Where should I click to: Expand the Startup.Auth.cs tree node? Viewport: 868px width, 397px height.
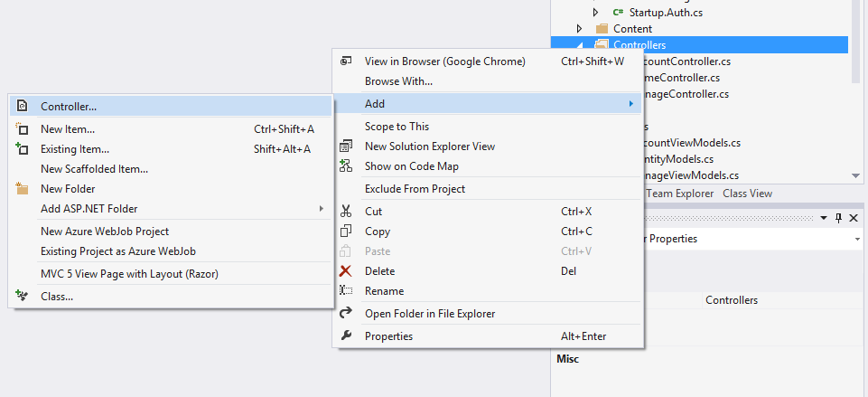pos(596,12)
